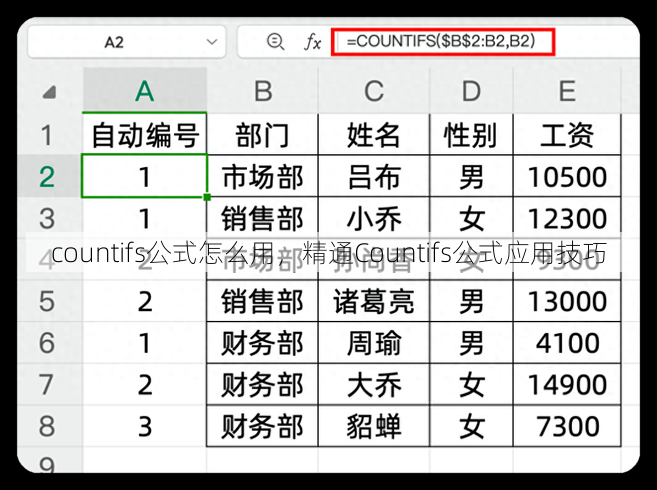Click cell containing 自动编号
Viewport: 657px width, 490px height.
click(145, 135)
